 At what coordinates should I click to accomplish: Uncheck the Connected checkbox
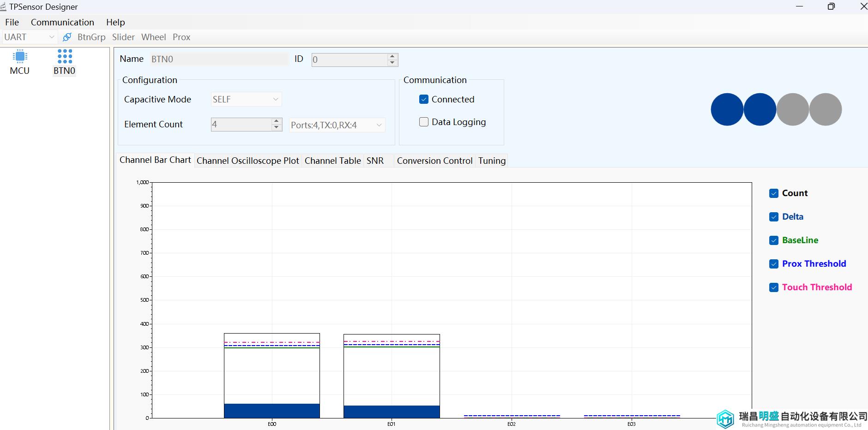point(424,99)
